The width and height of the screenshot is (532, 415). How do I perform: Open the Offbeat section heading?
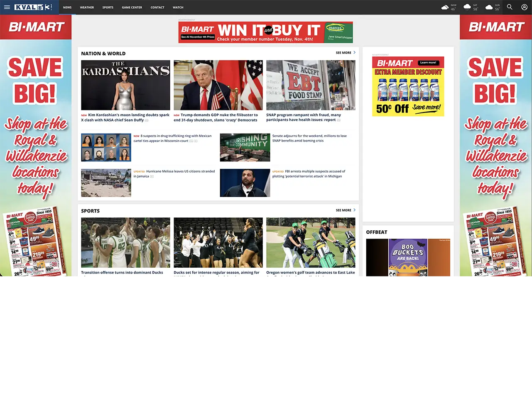click(377, 232)
